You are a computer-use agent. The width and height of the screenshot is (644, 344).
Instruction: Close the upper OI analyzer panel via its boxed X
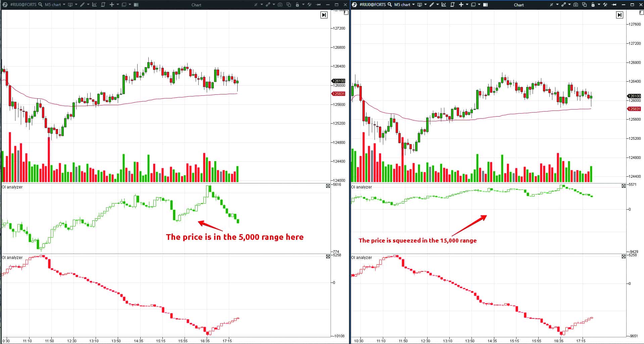pos(328,186)
